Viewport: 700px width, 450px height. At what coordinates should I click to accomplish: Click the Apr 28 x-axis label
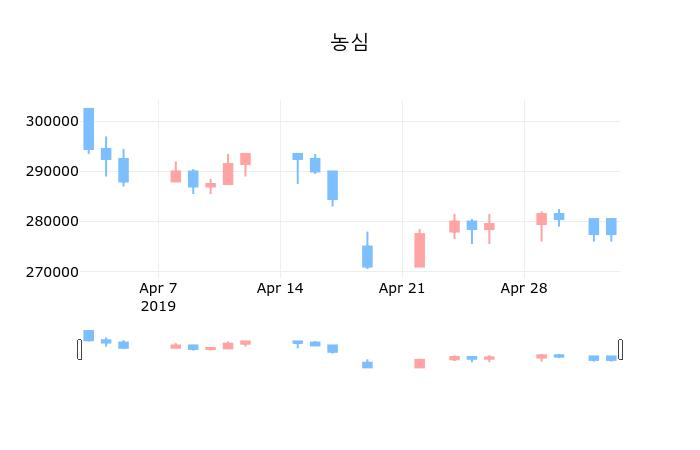point(524,289)
